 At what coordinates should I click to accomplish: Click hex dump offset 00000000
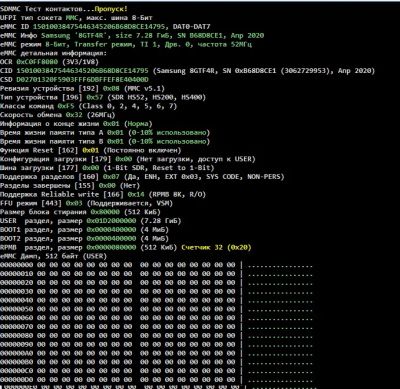(17, 265)
